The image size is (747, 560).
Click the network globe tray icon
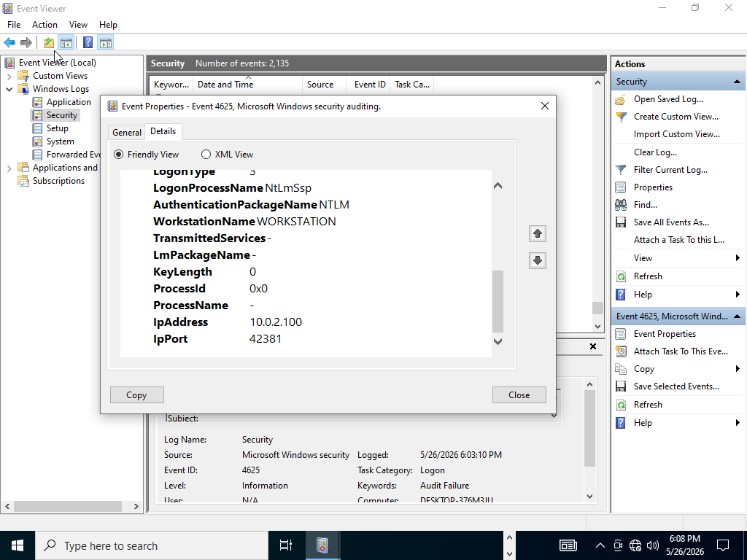(635, 545)
